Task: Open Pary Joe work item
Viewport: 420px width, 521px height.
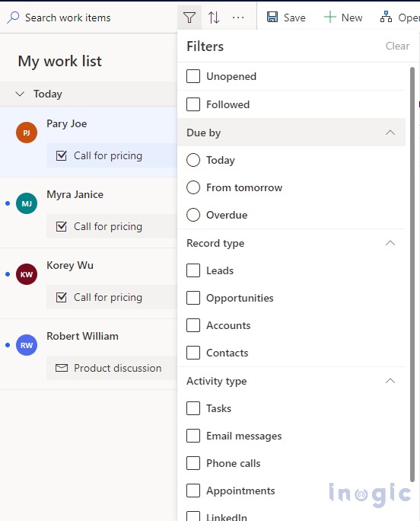Action: click(88, 142)
